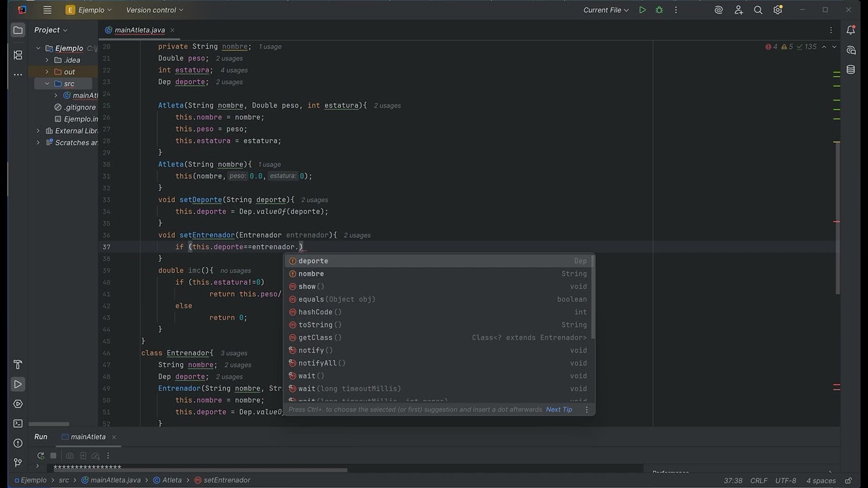The width and height of the screenshot is (868, 488).
Task: Show more tool windows ellipsis in left bar
Action: (x=18, y=75)
